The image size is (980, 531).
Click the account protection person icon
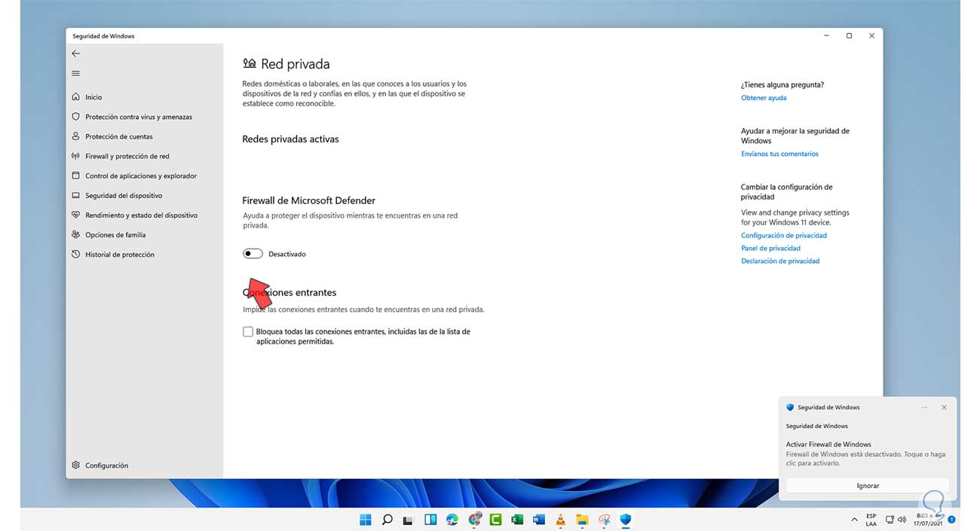tap(75, 136)
